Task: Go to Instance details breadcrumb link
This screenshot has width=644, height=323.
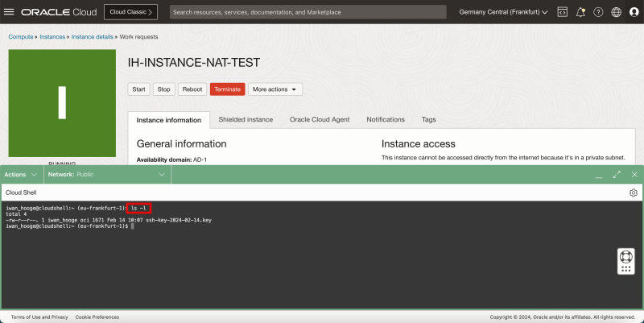Action: 93,36
